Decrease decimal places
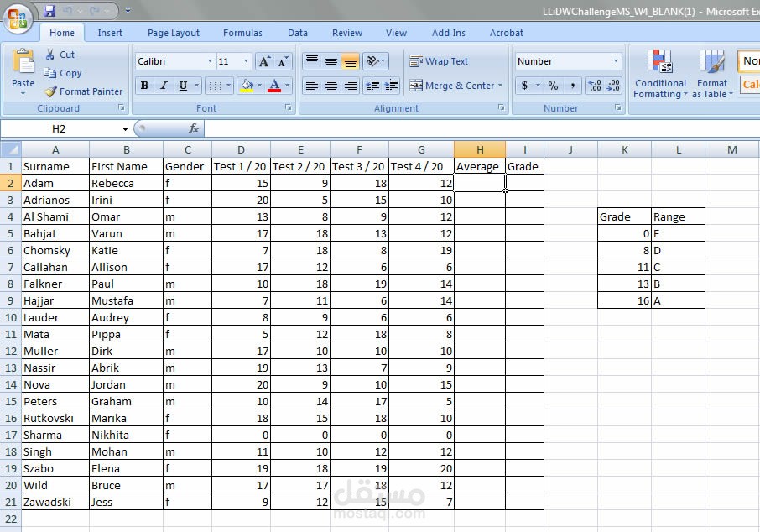This screenshot has width=760, height=532. coord(613,86)
